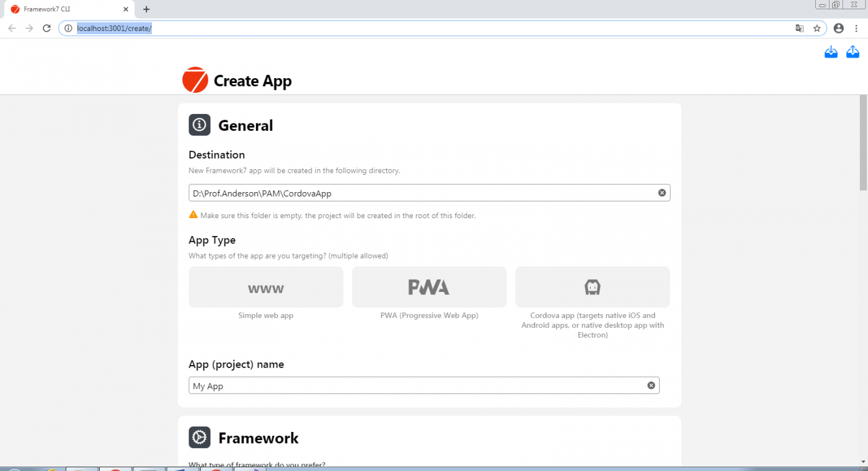Go forward using the browser forward arrow
This screenshot has width=868, height=471.
coord(29,28)
